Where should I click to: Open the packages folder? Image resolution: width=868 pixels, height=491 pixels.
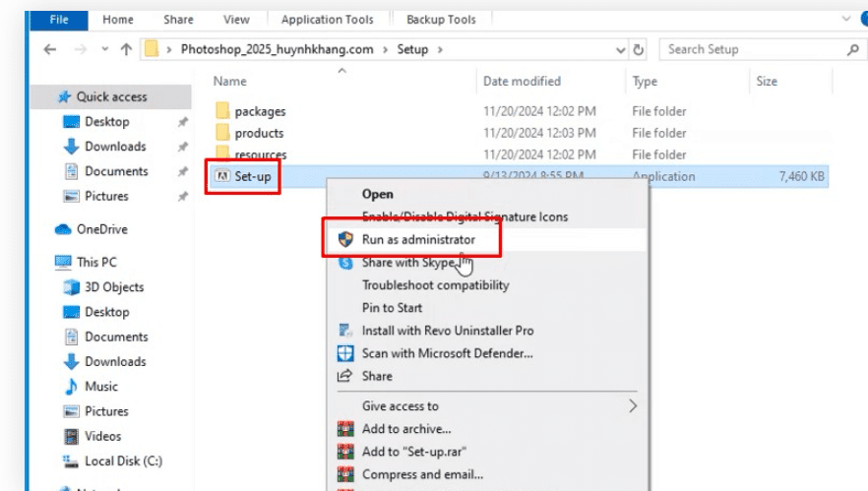tap(260, 111)
